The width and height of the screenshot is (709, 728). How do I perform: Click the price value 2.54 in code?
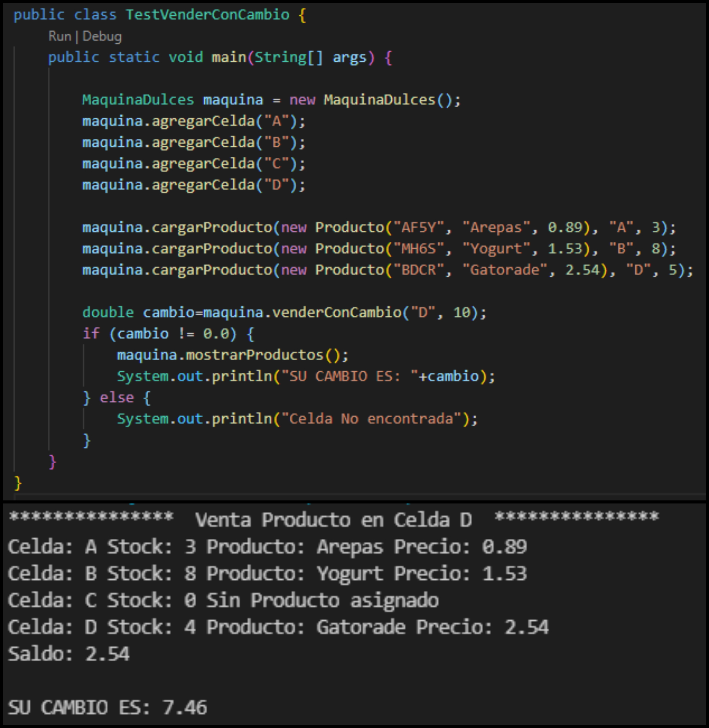(582, 270)
